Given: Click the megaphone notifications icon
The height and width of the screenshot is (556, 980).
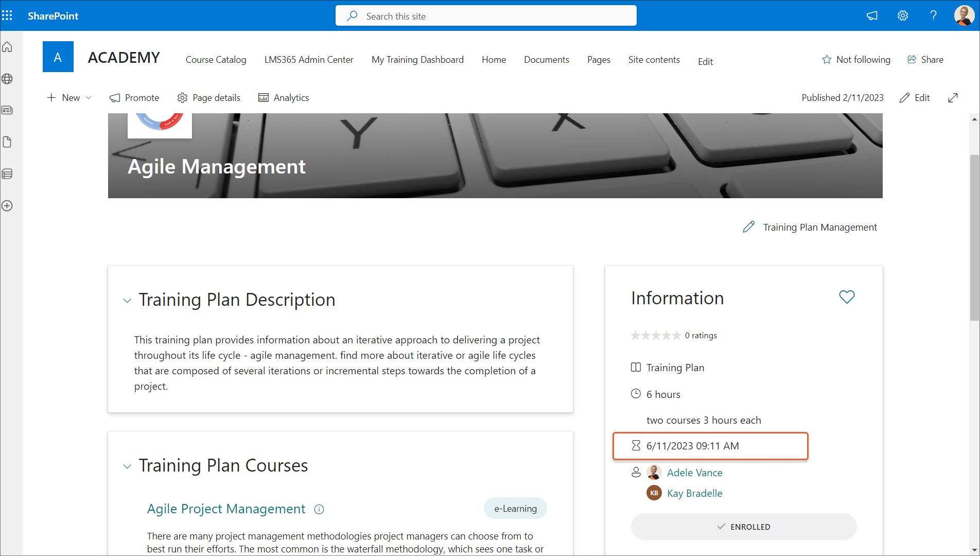Looking at the screenshot, I should click(x=871, y=15).
